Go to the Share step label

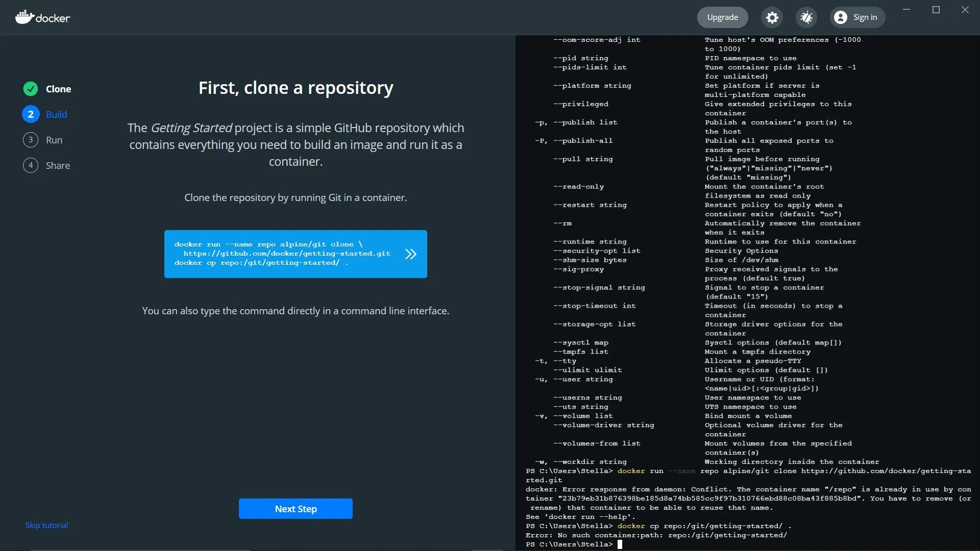click(x=58, y=165)
